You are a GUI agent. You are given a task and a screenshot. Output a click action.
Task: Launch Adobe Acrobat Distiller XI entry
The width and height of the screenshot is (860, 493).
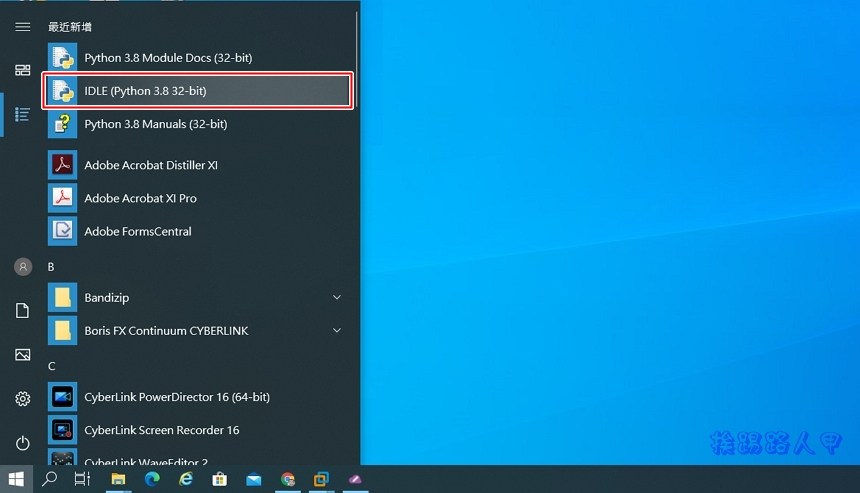tap(198, 165)
